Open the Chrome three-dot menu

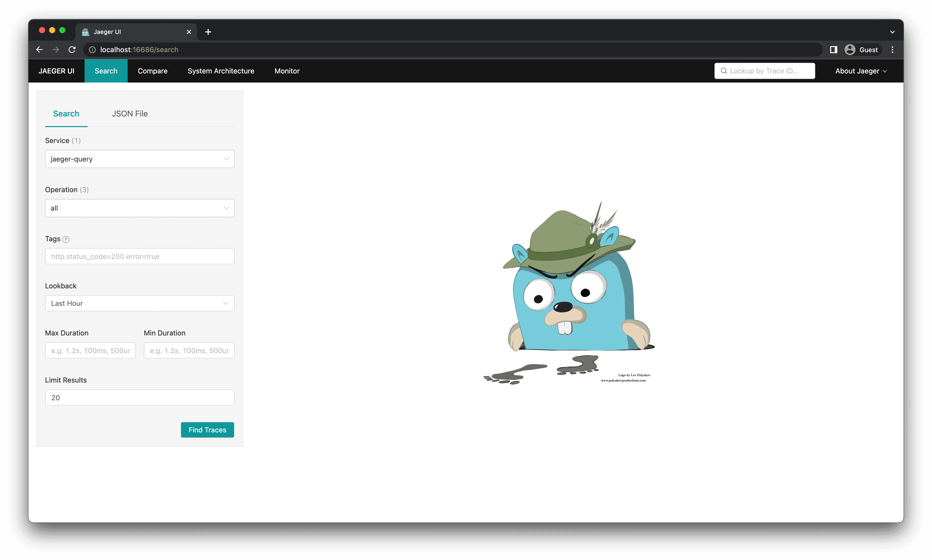(892, 50)
